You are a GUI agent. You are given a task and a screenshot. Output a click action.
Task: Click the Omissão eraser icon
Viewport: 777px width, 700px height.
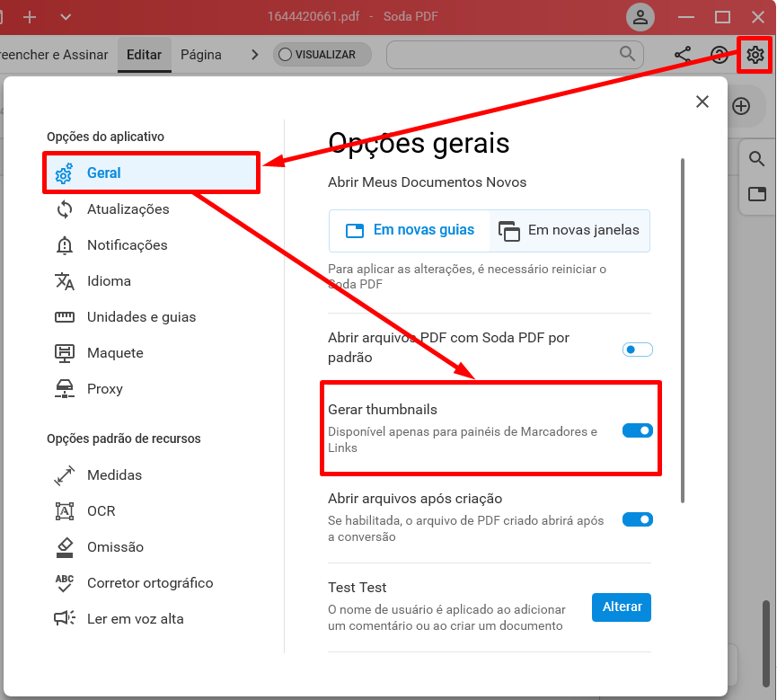(65, 547)
